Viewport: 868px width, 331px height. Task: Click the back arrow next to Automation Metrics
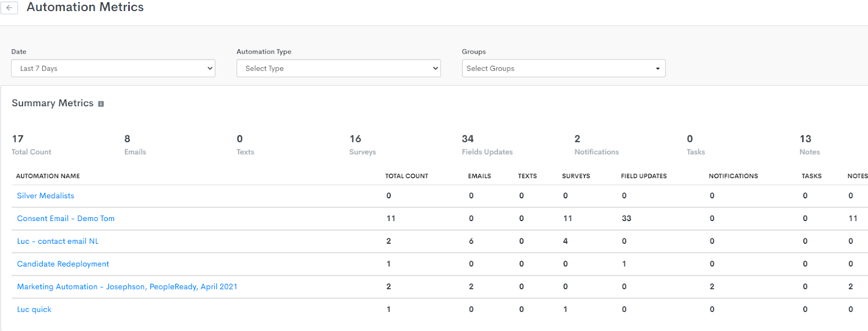click(x=9, y=8)
